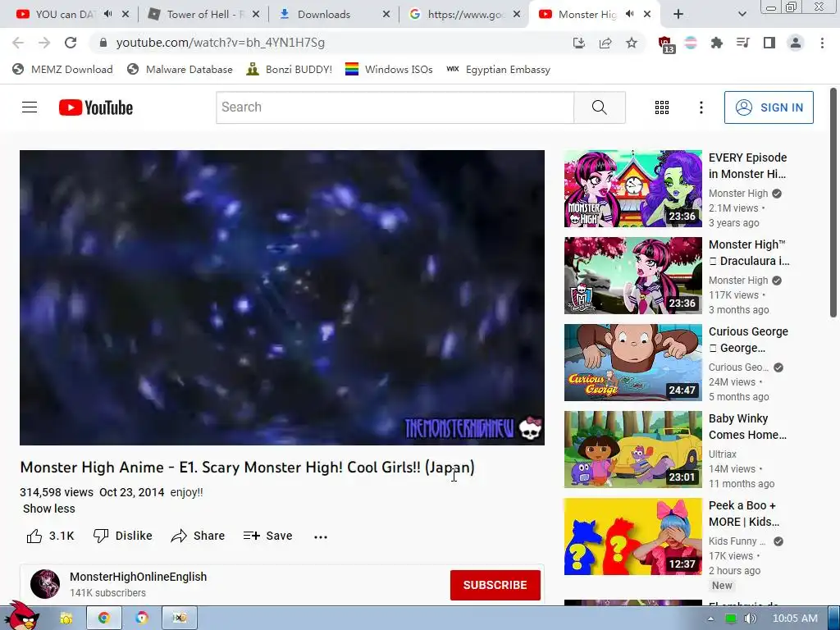Open Curious George video thumbnail
This screenshot has width=840, height=630.
pyautogui.click(x=632, y=362)
